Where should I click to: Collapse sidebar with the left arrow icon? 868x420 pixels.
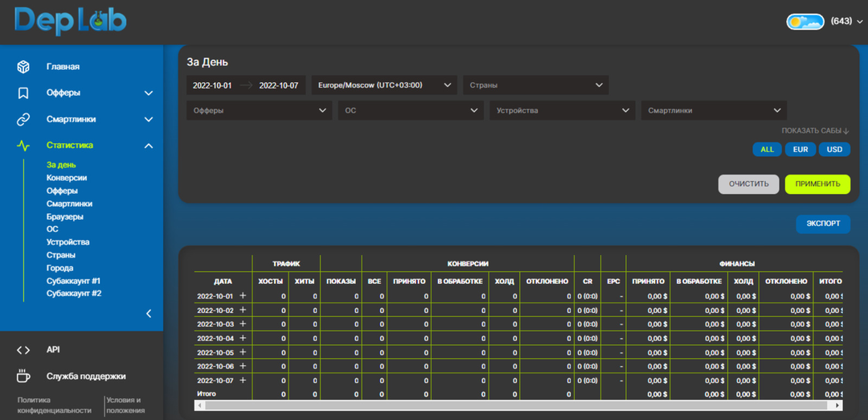[x=149, y=314]
